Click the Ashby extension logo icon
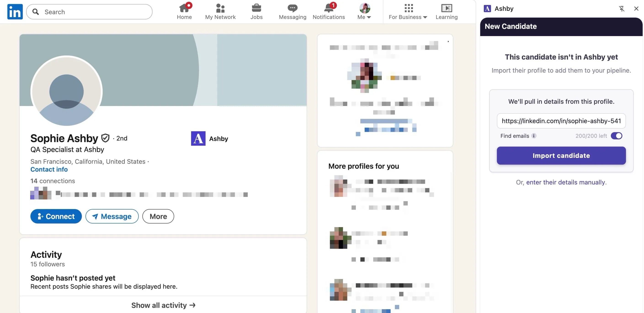 [x=487, y=8]
